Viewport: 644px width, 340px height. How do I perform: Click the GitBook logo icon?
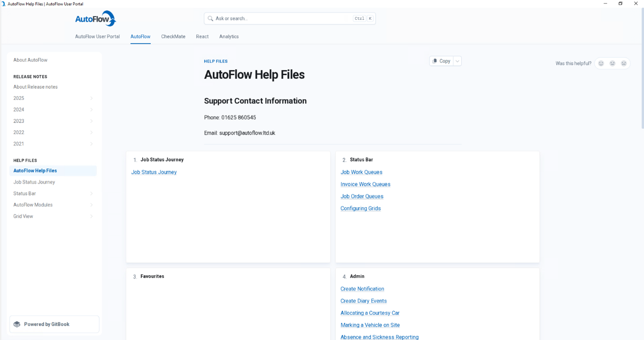point(17,324)
